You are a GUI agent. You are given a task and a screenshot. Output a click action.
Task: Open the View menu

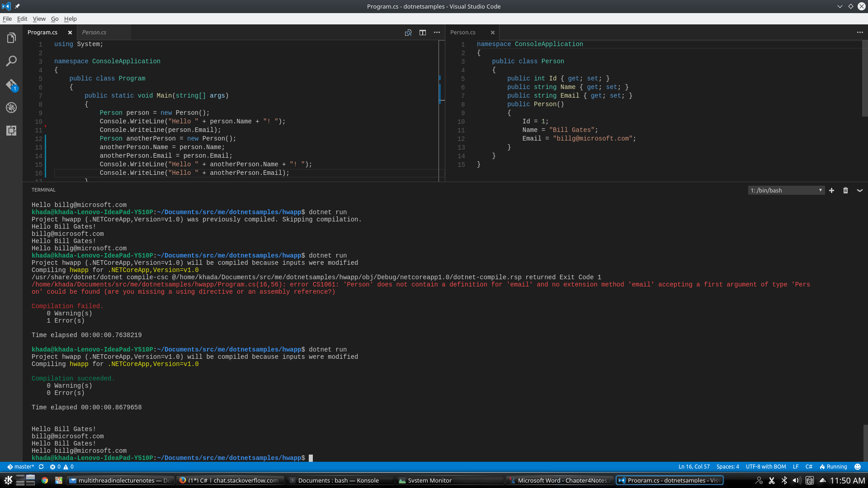pos(39,19)
